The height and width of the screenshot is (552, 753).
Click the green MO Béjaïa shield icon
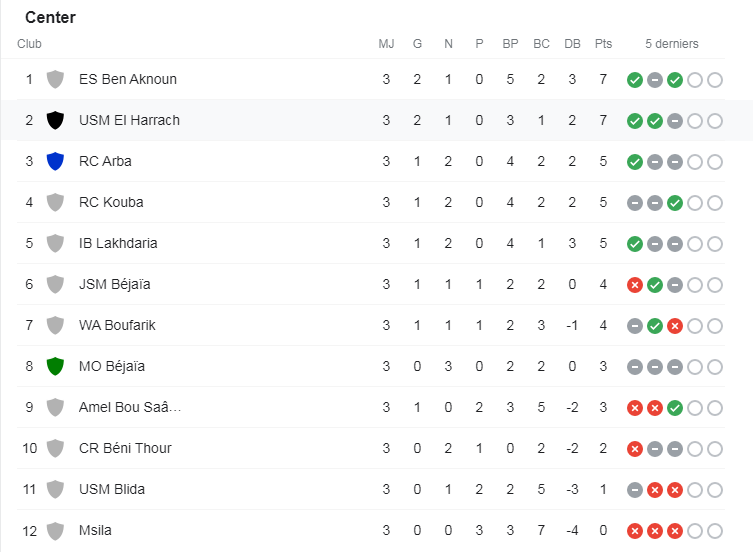tap(56, 366)
